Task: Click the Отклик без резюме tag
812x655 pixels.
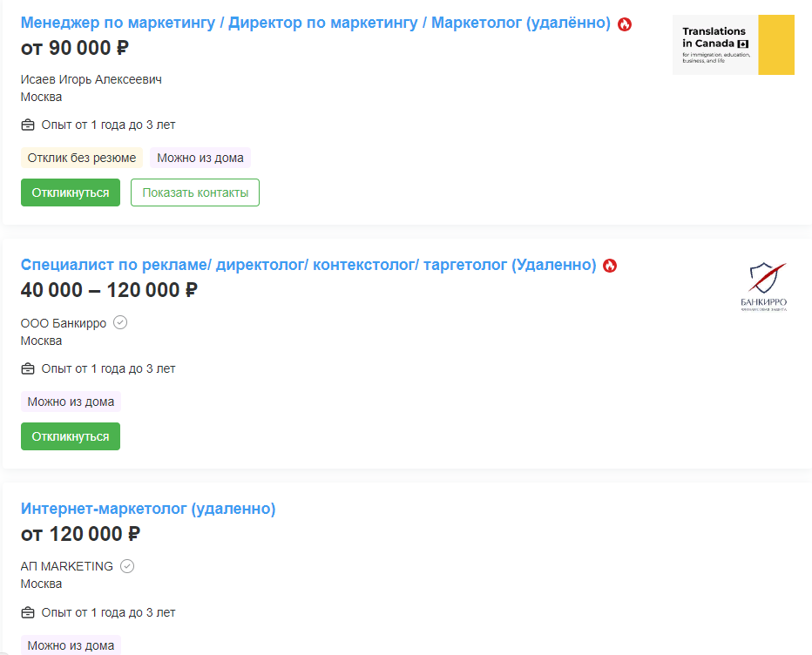Action: (82, 159)
